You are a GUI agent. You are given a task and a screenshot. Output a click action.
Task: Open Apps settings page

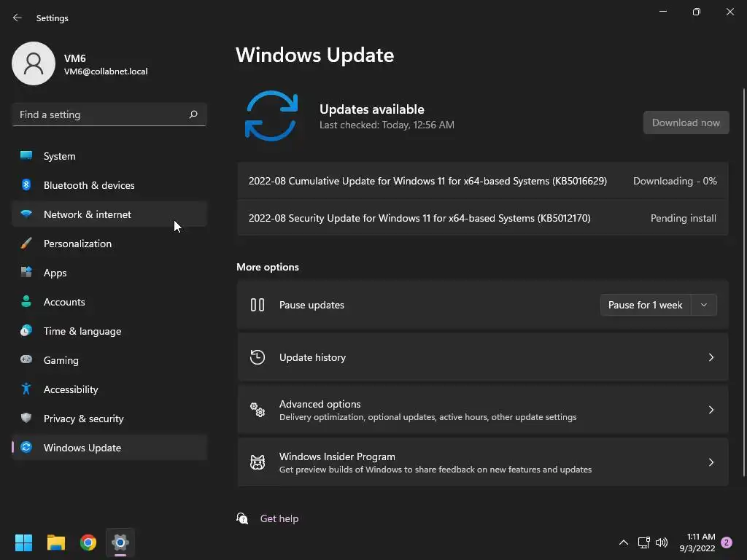point(109,273)
